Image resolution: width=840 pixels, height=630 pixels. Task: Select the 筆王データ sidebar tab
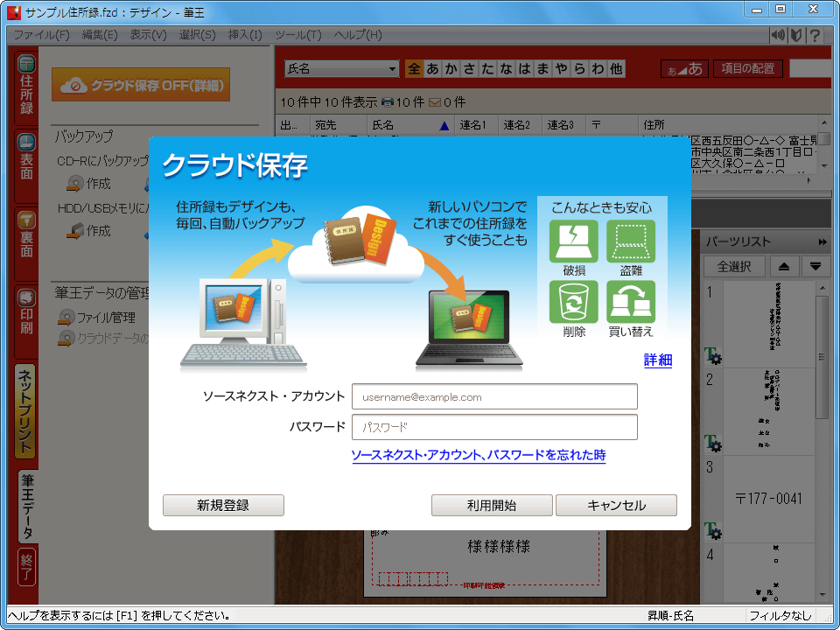pos(27,507)
